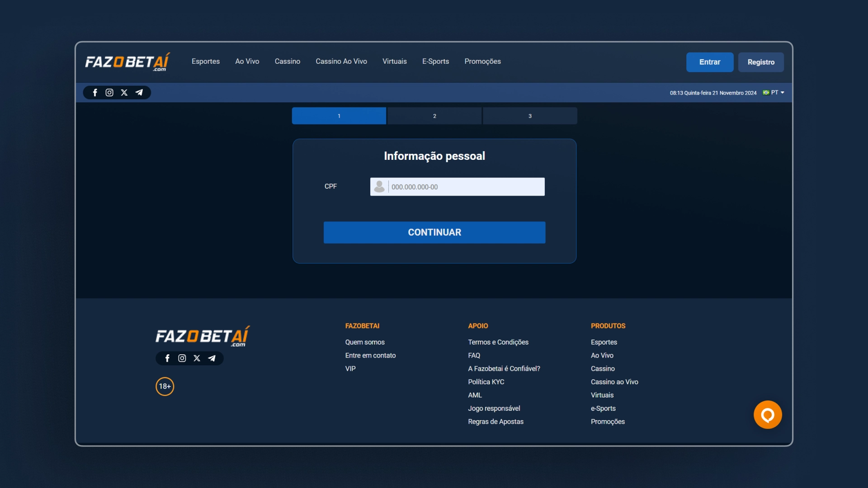Open the footer Telegram icon
Viewport: 868px width, 488px height.
pos(212,358)
